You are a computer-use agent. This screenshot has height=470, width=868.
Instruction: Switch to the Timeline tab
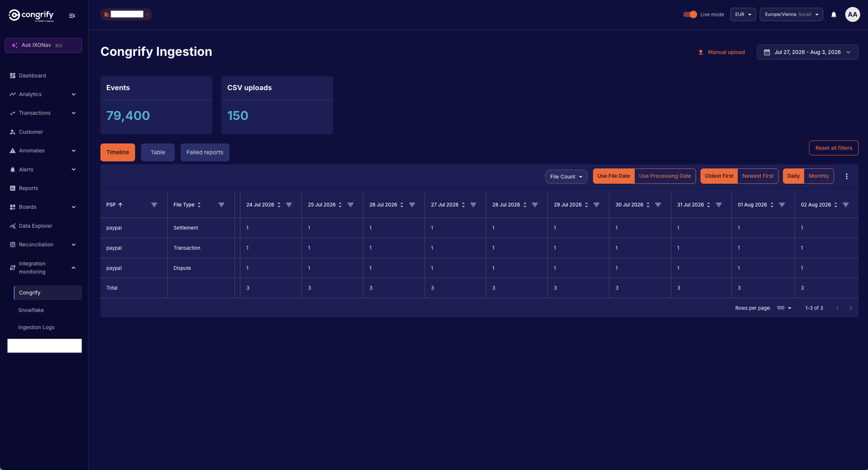click(118, 152)
